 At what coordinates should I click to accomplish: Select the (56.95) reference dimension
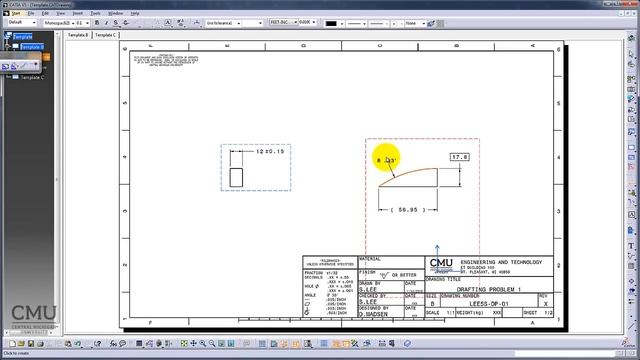(x=408, y=210)
